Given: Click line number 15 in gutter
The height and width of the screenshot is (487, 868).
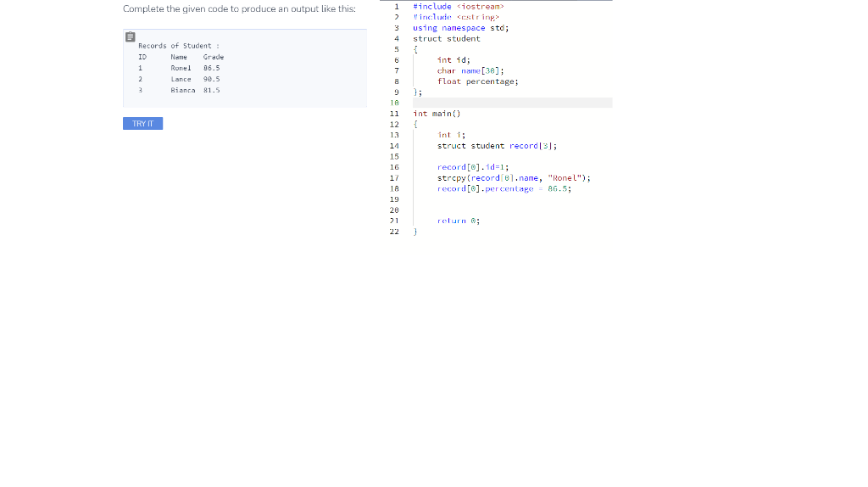Looking at the screenshot, I should click(394, 156).
